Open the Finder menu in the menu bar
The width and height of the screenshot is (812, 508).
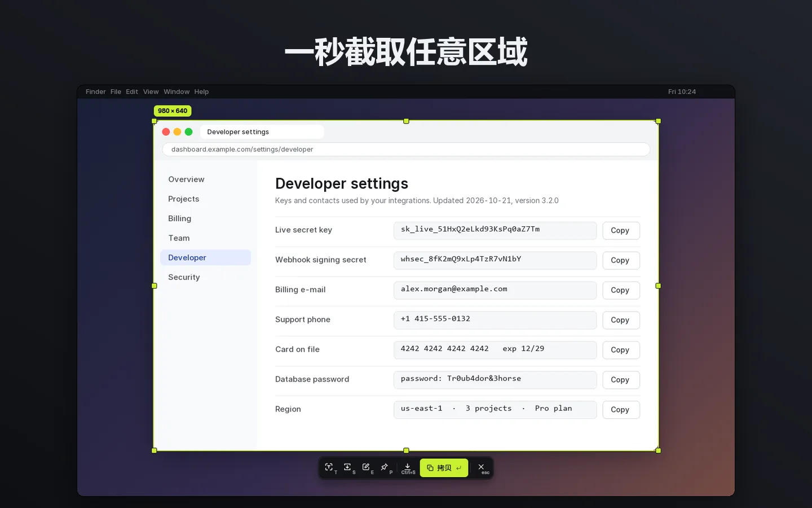click(96, 92)
